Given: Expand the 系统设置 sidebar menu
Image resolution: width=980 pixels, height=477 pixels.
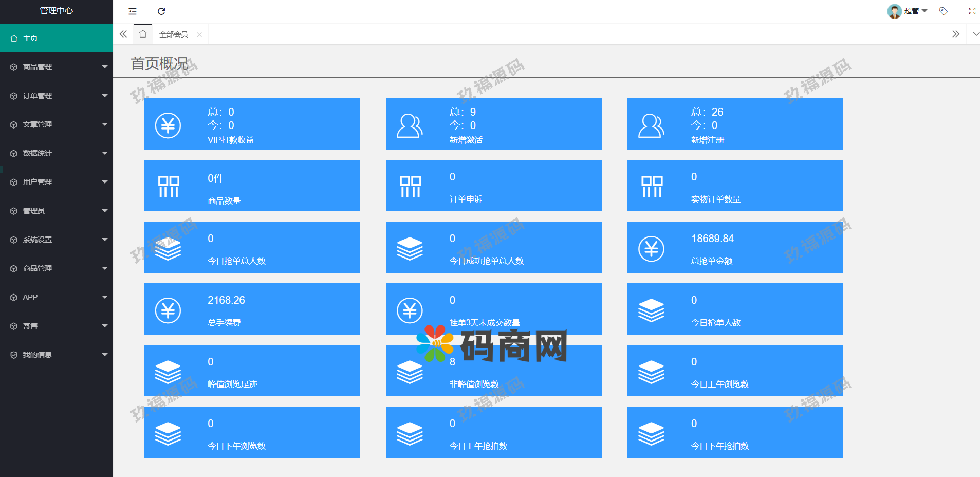Looking at the screenshot, I should click(56, 240).
